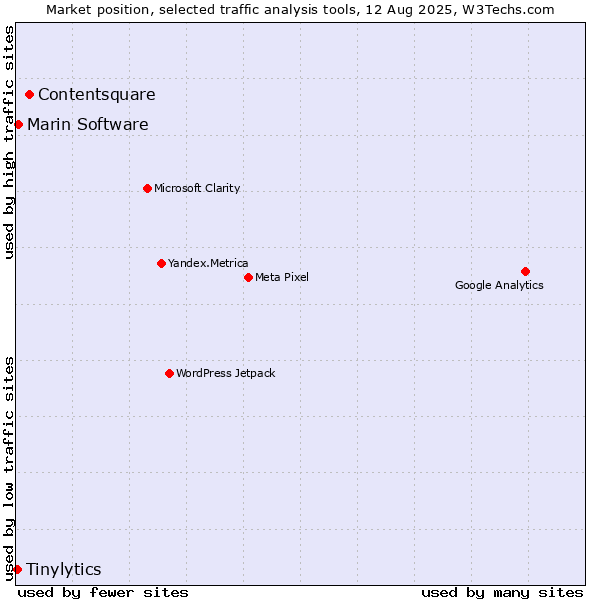Select the Microsoft Clarity label text

tap(197, 188)
